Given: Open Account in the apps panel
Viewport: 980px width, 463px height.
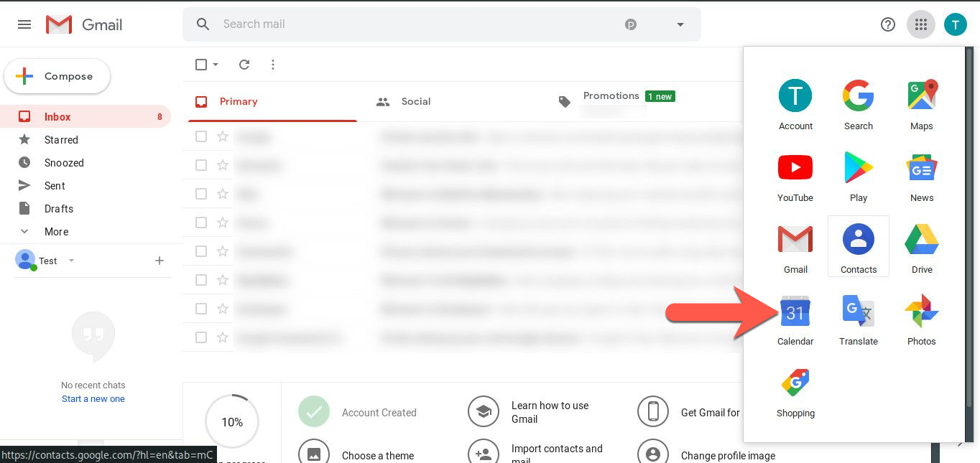Looking at the screenshot, I should pyautogui.click(x=795, y=105).
